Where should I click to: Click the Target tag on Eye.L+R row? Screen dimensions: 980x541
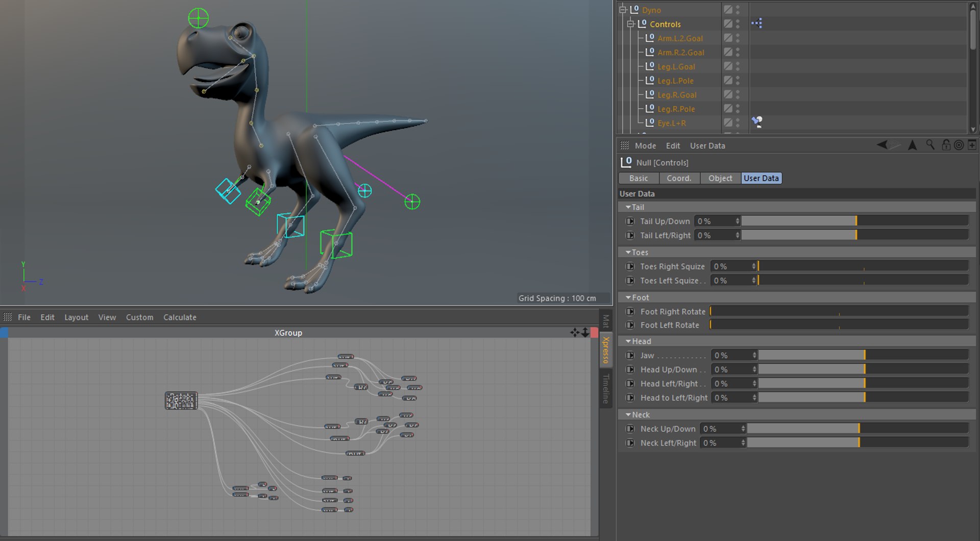click(757, 121)
